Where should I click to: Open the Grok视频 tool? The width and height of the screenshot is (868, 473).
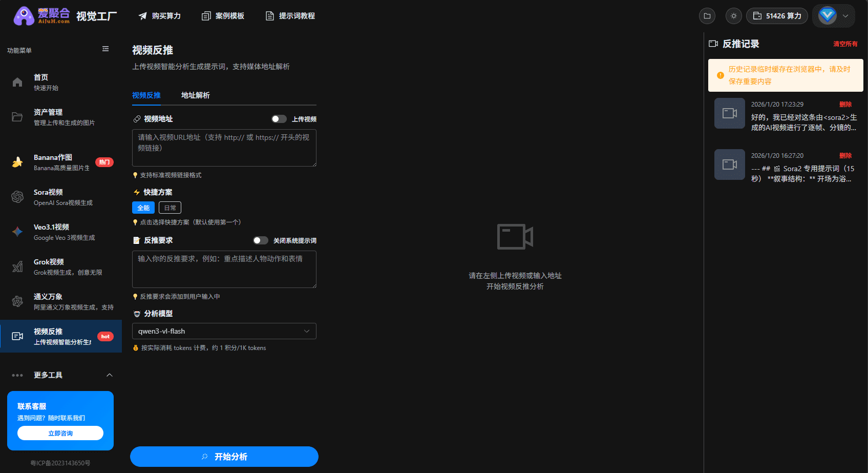(48, 266)
